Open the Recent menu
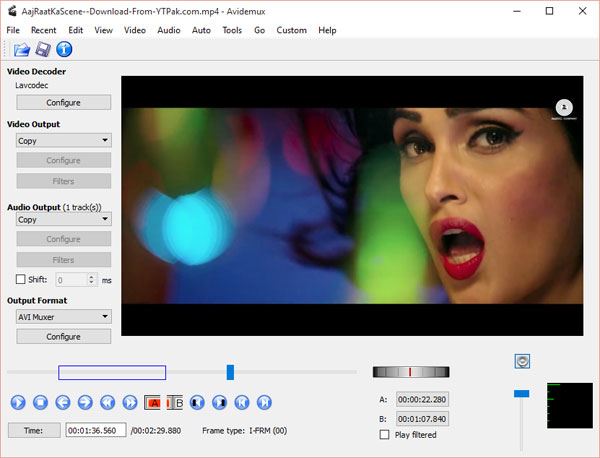 coord(44,30)
